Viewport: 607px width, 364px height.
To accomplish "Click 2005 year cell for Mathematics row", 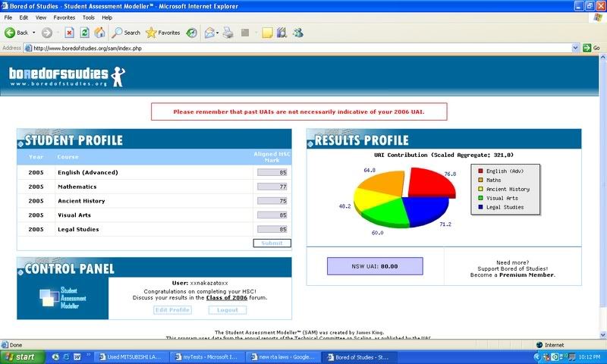I will tap(36, 187).
